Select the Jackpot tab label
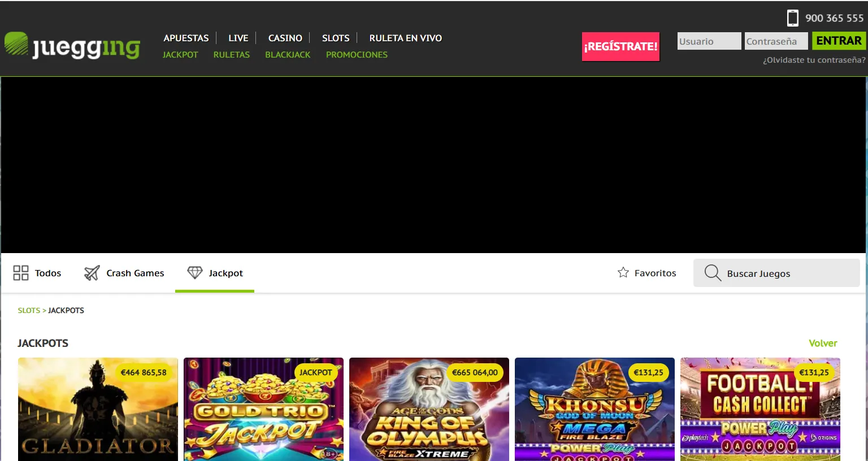Screen dimensions: 868x461 (225, 273)
